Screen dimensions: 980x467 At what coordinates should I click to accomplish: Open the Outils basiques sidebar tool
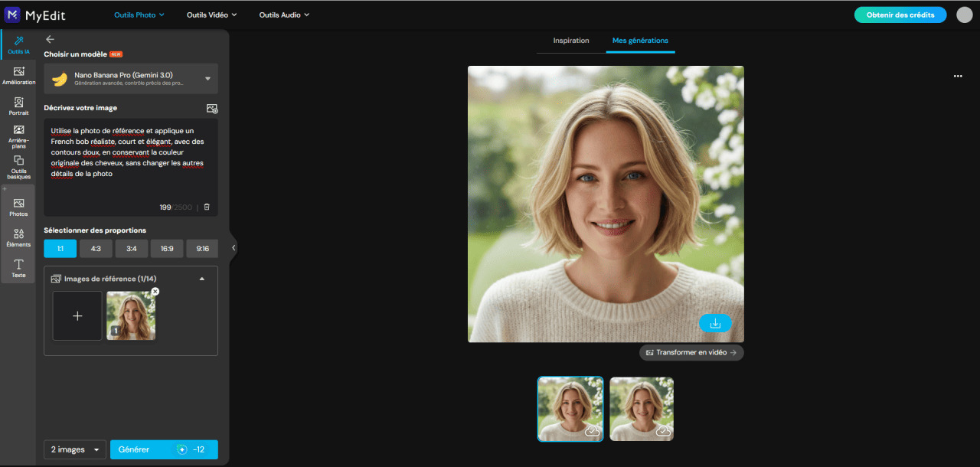pos(18,168)
